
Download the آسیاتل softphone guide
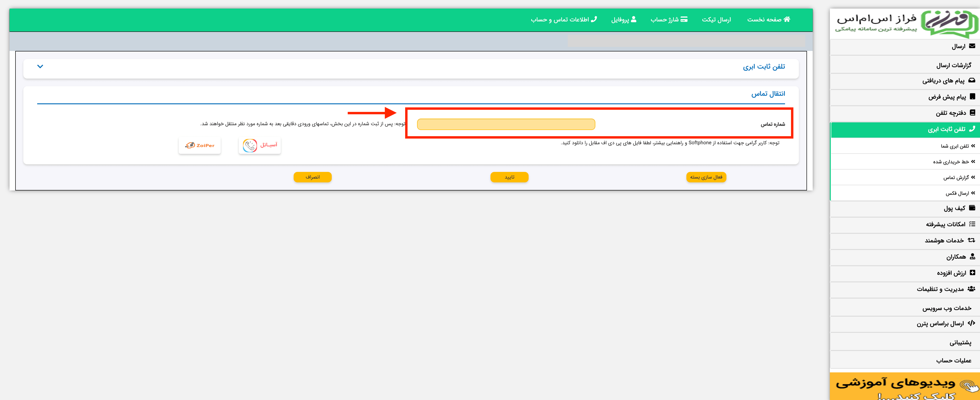(260, 145)
